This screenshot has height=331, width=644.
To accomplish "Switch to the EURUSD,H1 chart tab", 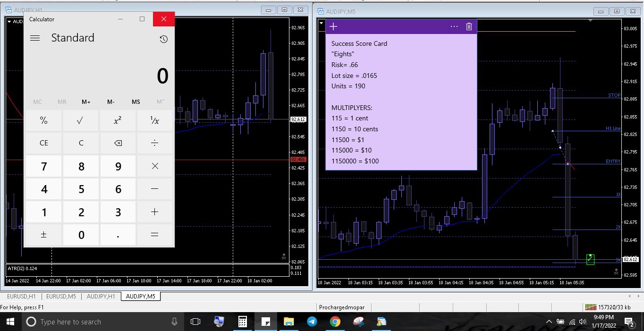I will (x=21, y=297).
